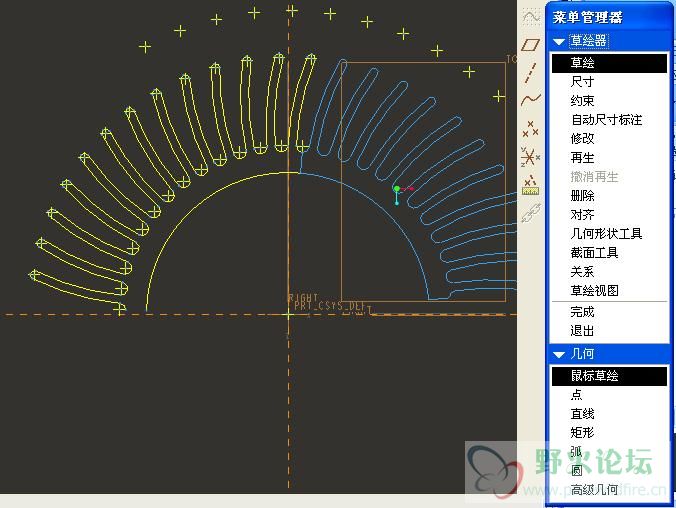
Task: Open the 约束 constraints option
Action: click(x=609, y=100)
